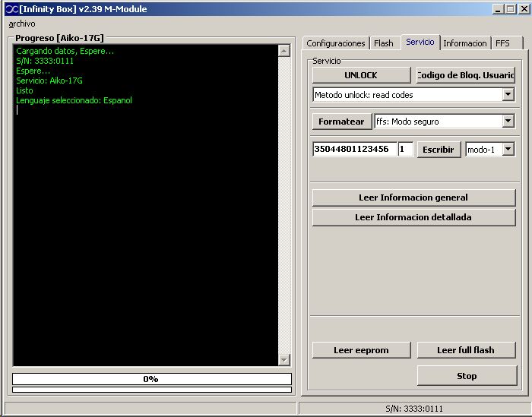Click the Formatear button
Image resolution: width=532 pixels, height=417 pixels.
(342, 122)
